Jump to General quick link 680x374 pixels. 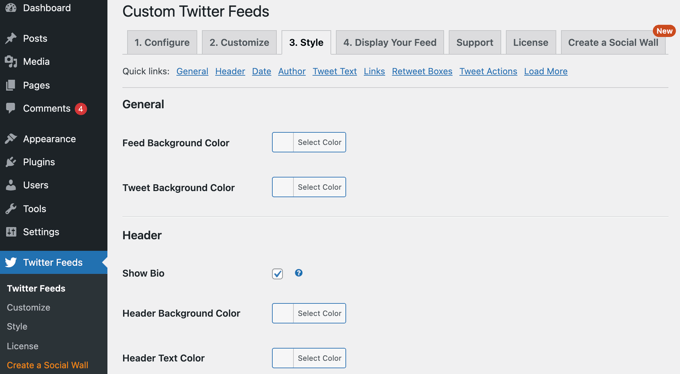192,71
